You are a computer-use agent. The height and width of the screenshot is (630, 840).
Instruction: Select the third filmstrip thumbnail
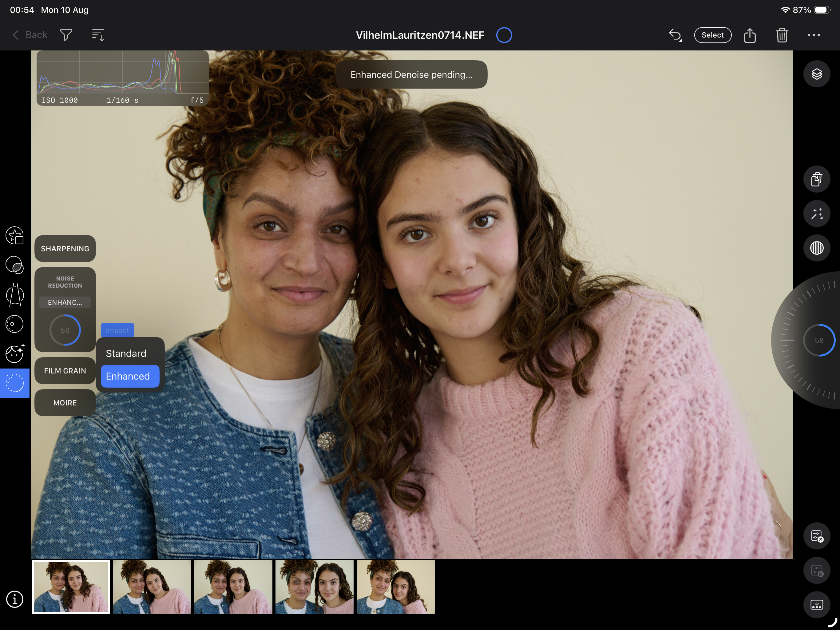pyautogui.click(x=233, y=587)
